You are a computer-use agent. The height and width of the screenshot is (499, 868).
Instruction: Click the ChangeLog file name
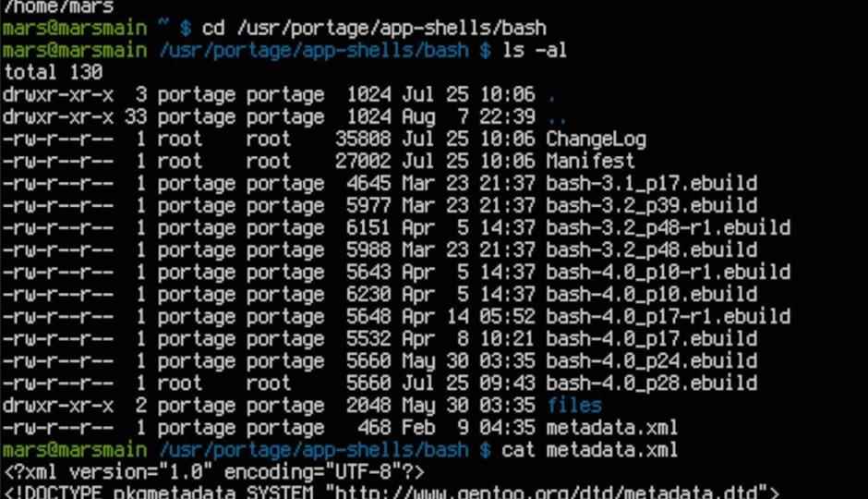[596, 140]
